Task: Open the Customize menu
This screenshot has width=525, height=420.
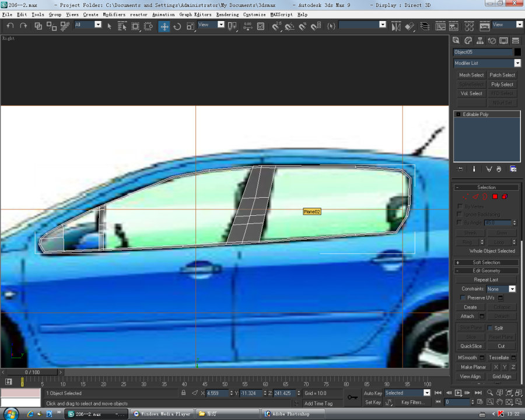Action: 254,15
